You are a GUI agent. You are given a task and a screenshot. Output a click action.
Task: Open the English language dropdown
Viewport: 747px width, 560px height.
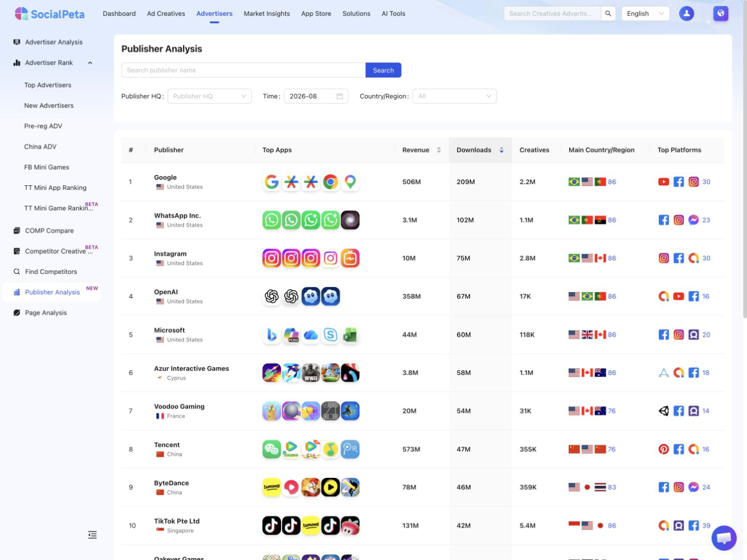click(645, 14)
